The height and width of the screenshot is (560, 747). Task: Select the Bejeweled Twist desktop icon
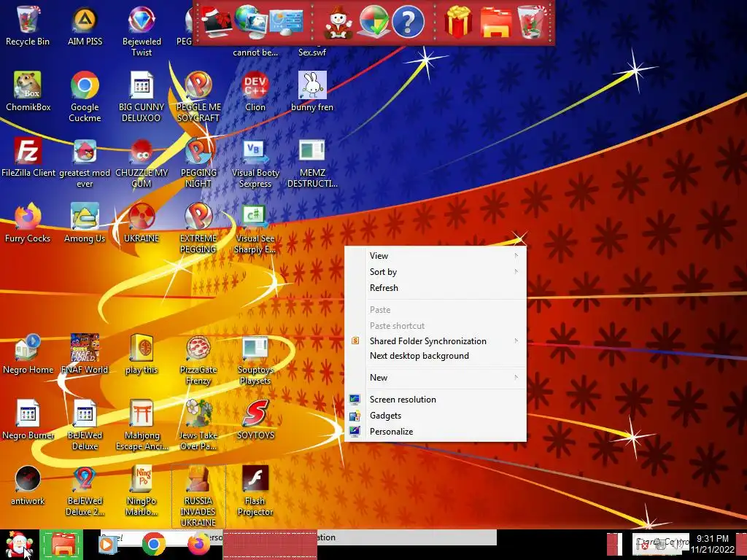[x=142, y=31]
